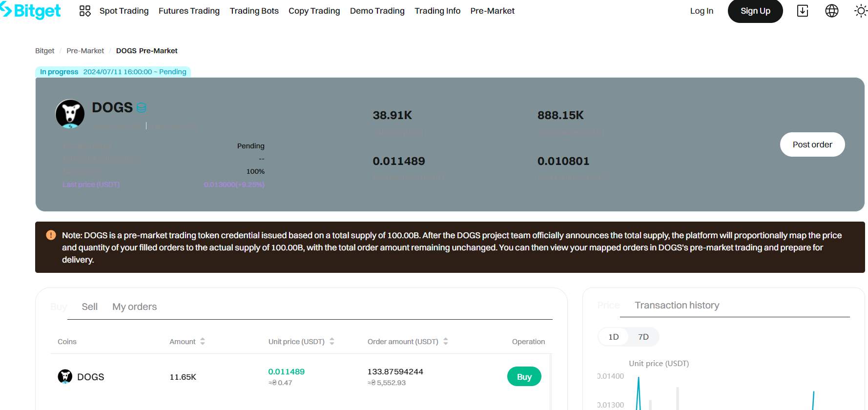Click amount 11.65K in order row
The width and height of the screenshot is (868, 410).
183,377
